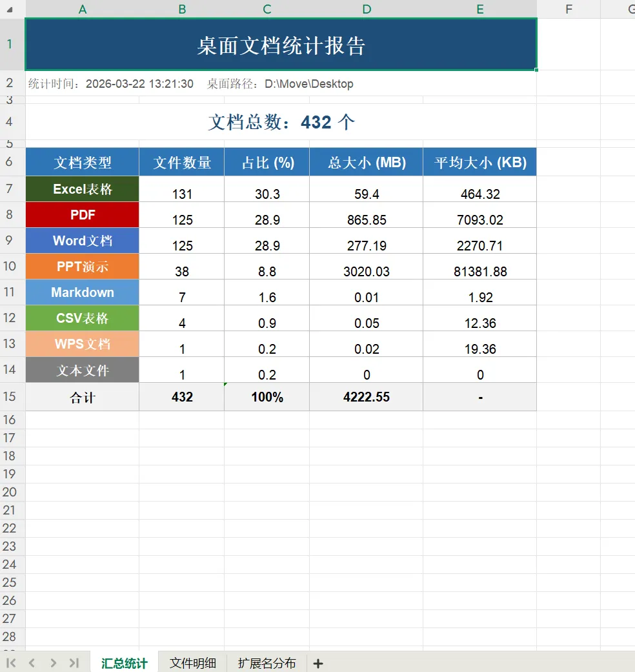Click the 1.92 average size cell
635x672 pixels.
480,292
